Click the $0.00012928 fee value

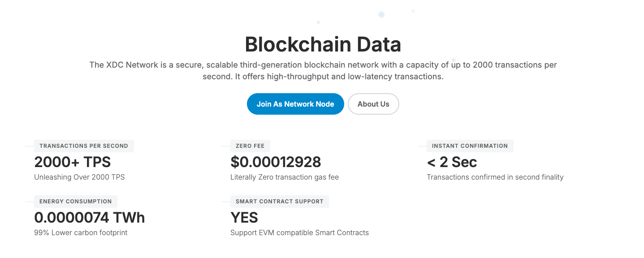[x=276, y=162]
